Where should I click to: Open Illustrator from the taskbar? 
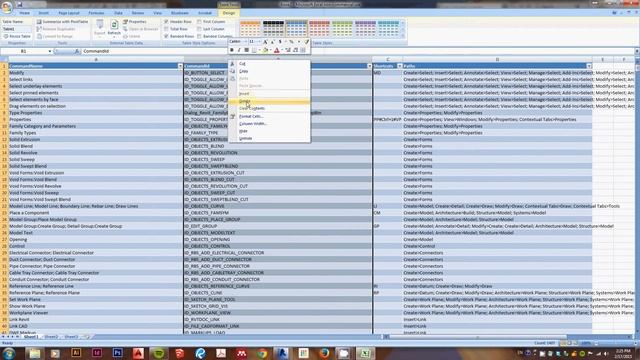[x=76, y=353]
